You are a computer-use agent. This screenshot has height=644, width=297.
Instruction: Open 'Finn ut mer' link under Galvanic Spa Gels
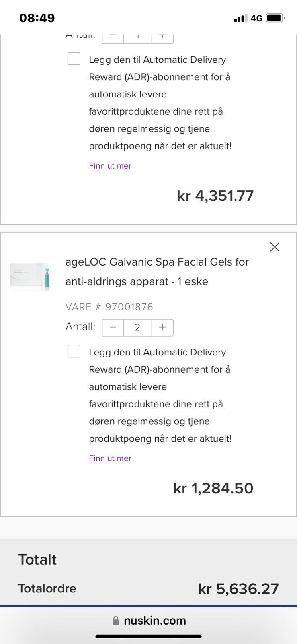point(110,458)
